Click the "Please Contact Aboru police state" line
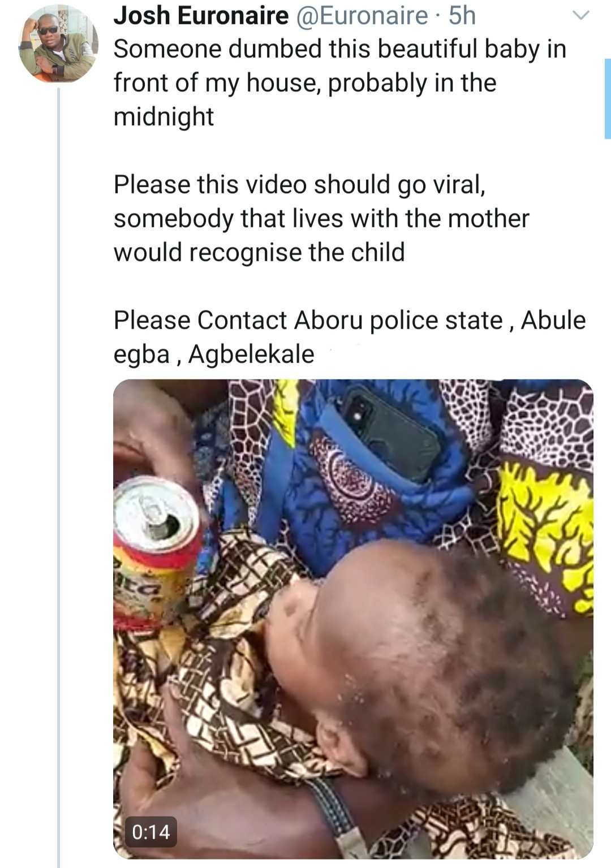 tap(349, 321)
